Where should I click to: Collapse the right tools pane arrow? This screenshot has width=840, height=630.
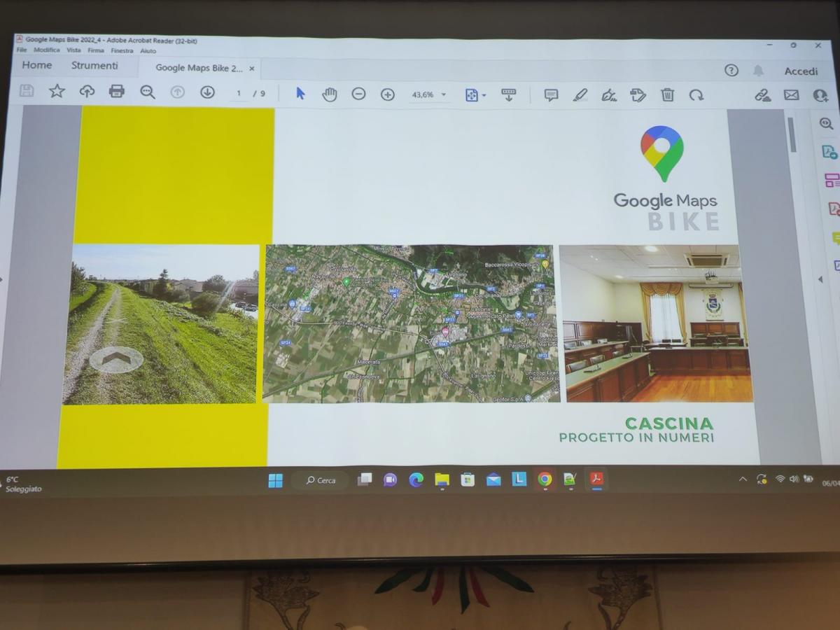click(x=820, y=279)
